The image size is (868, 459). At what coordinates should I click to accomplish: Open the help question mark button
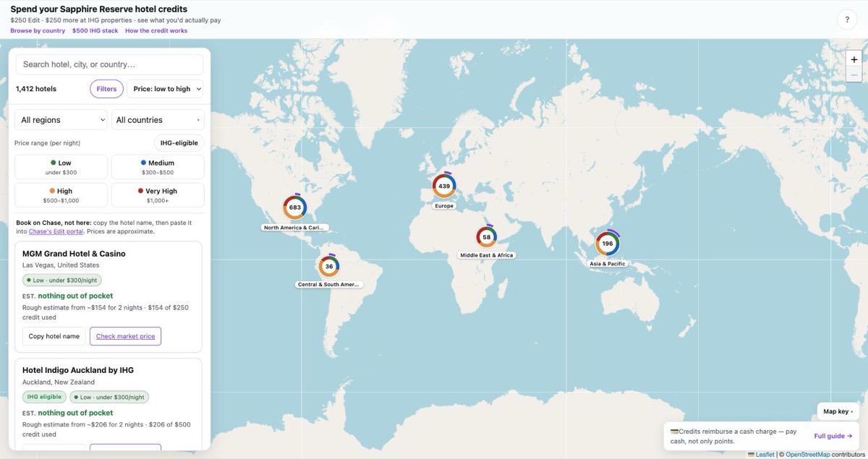[x=847, y=20]
